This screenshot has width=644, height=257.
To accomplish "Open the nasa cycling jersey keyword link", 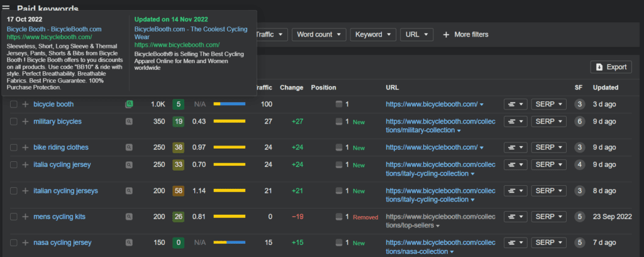I will (62, 243).
